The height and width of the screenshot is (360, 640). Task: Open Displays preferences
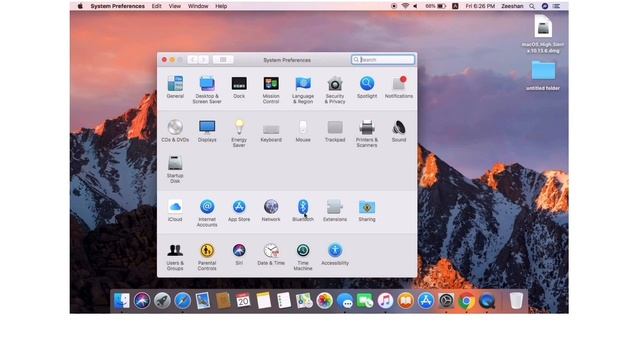207,131
